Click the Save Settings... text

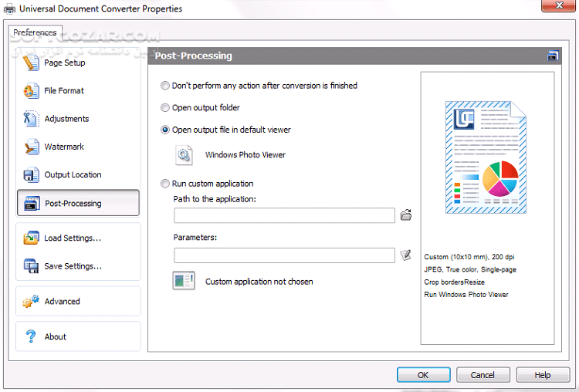click(73, 266)
